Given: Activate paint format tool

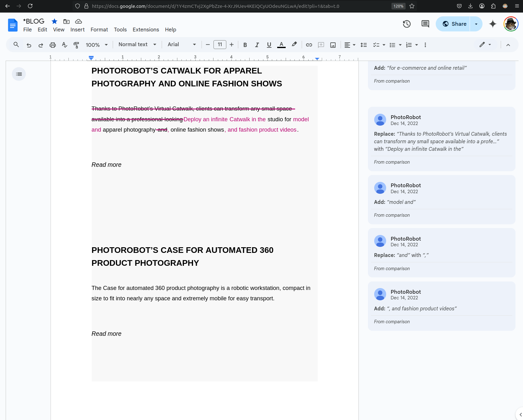Looking at the screenshot, I should pyautogui.click(x=76, y=45).
